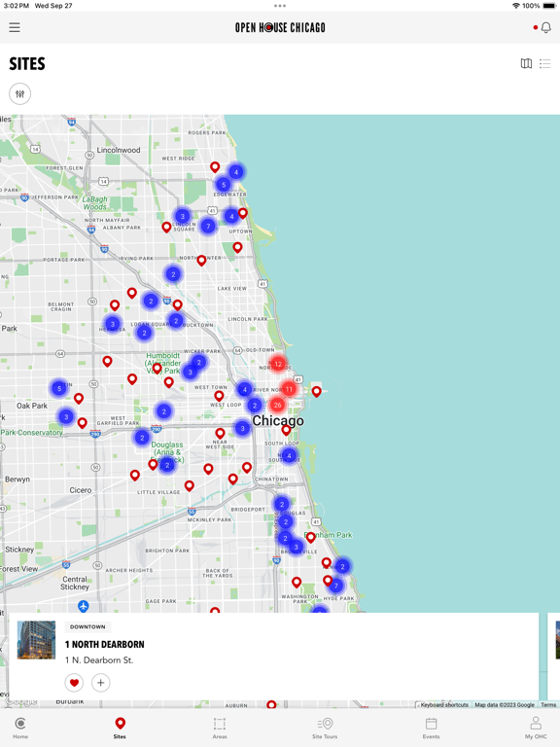Switch to map view
The image size is (560, 747).
(x=526, y=63)
